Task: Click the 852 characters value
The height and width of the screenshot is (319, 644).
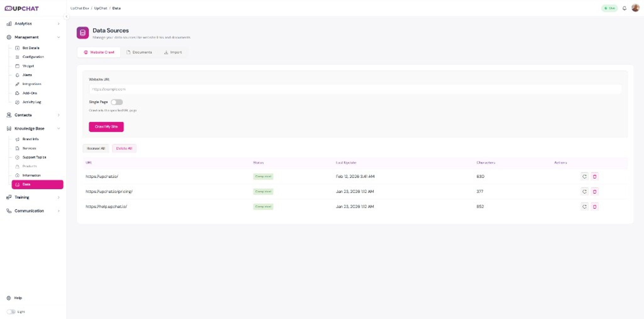Action: pyautogui.click(x=480, y=207)
